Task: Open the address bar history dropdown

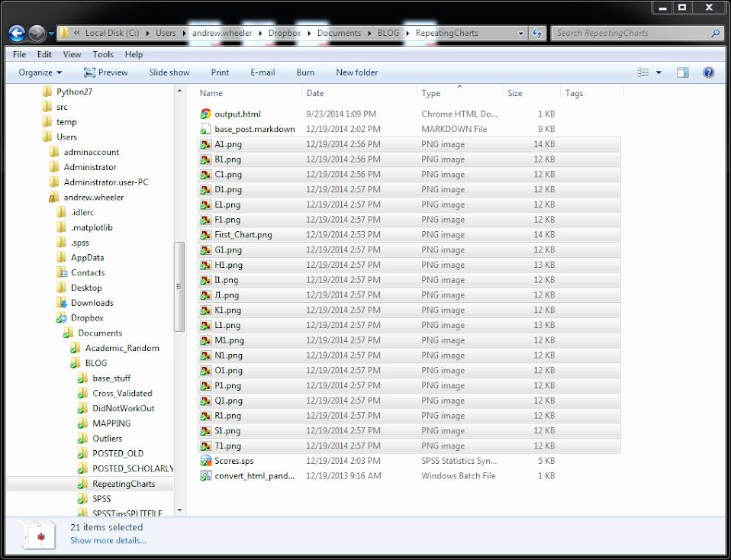Action: point(520,33)
